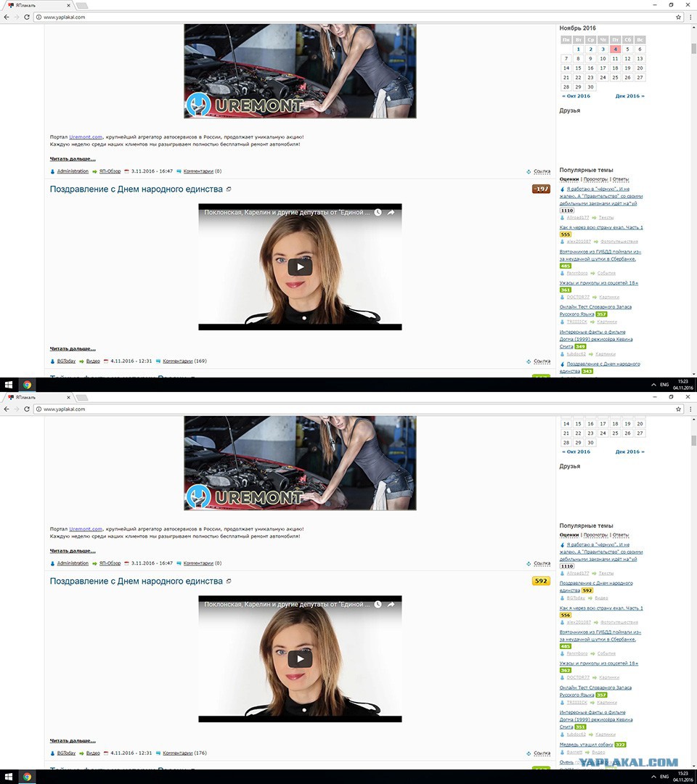Open Administration author link in top window
Viewport: 697px width, 784px height.
click(73, 171)
